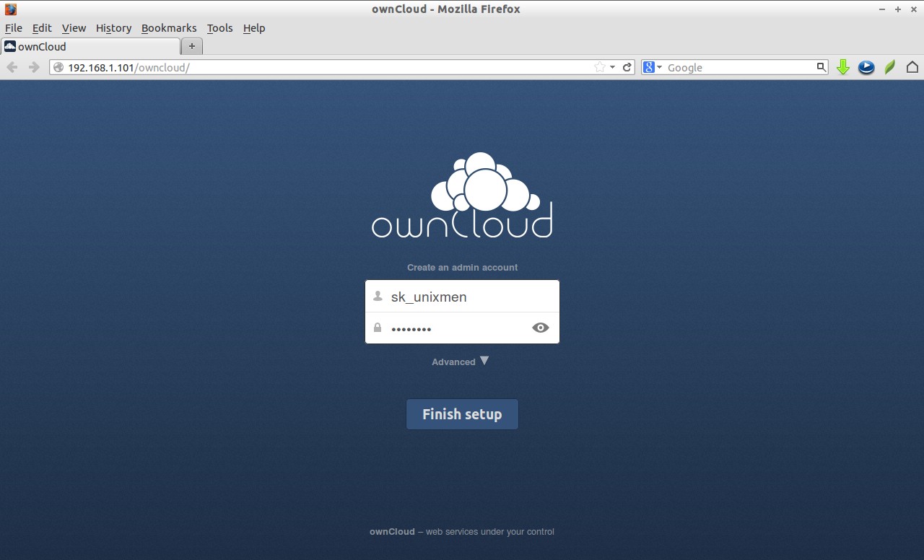Click the magnifier icon in the search box
Image resolution: width=924 pixels, height=560 pixels.
point(820,67)
